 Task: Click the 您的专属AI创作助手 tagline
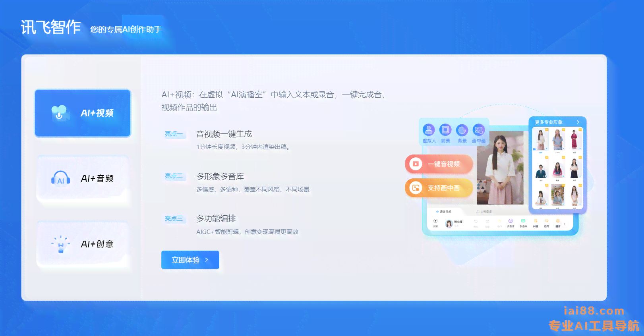(x=126, y=29)
